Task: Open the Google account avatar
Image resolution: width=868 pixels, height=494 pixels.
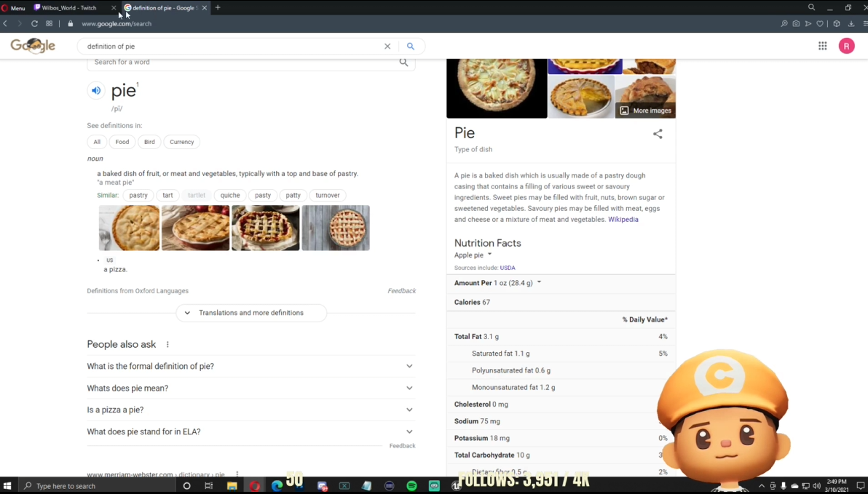Action: (x=846, y=46)
